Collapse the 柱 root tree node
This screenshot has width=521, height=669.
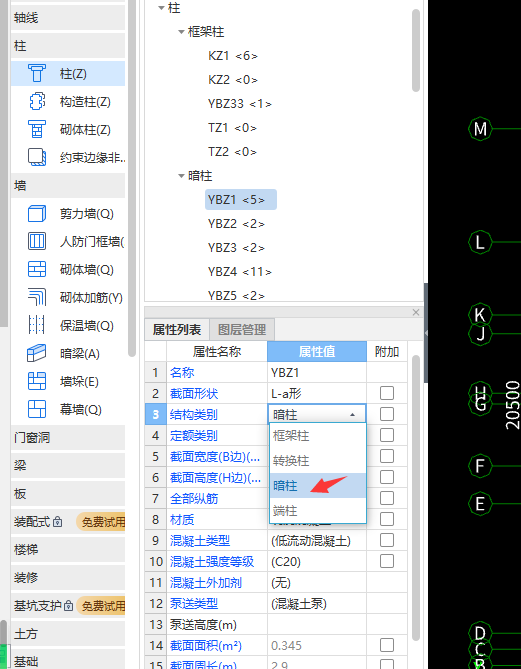click(161, 8)
